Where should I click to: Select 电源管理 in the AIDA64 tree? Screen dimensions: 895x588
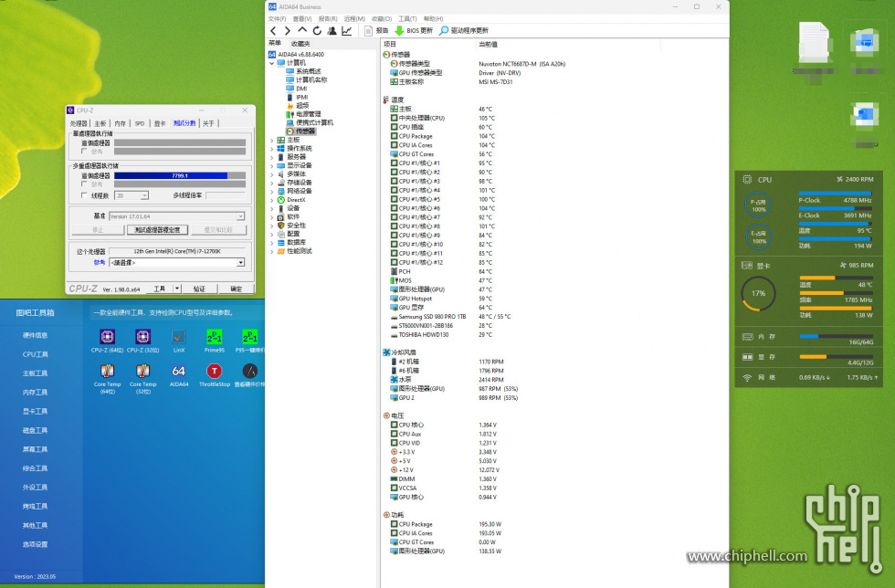pyautogui.click(x=303, y=114)
